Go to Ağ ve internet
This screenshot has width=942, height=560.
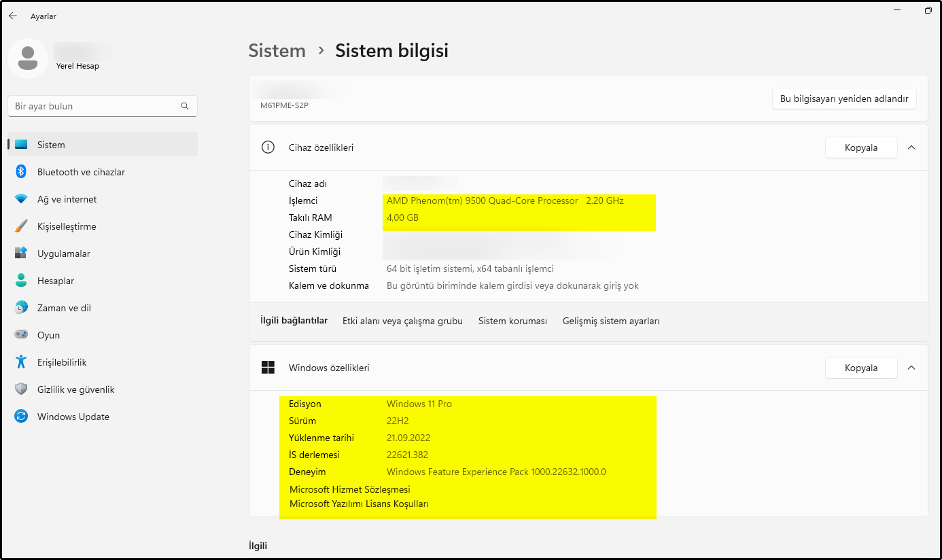point(103,199)
